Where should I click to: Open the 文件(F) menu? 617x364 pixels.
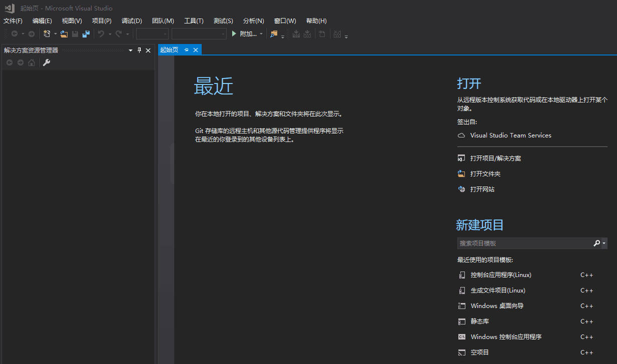pyautogui.click(x=13, y=21)
